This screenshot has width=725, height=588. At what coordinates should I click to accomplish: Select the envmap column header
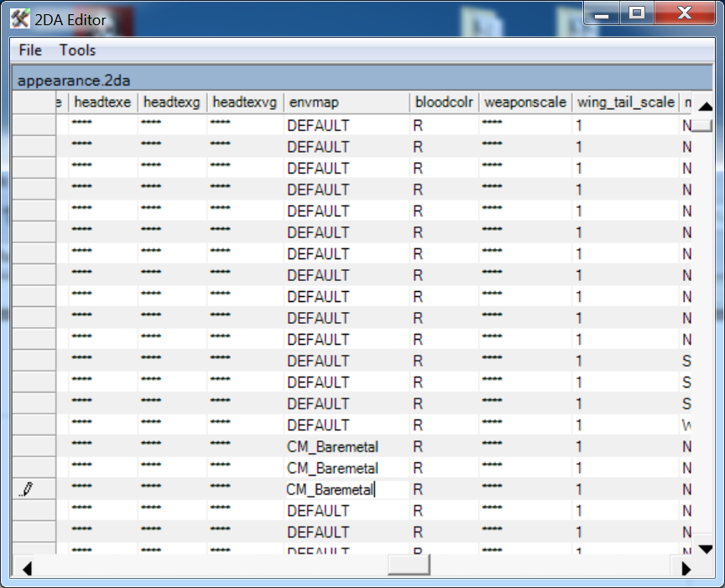[x=347, y=103]
